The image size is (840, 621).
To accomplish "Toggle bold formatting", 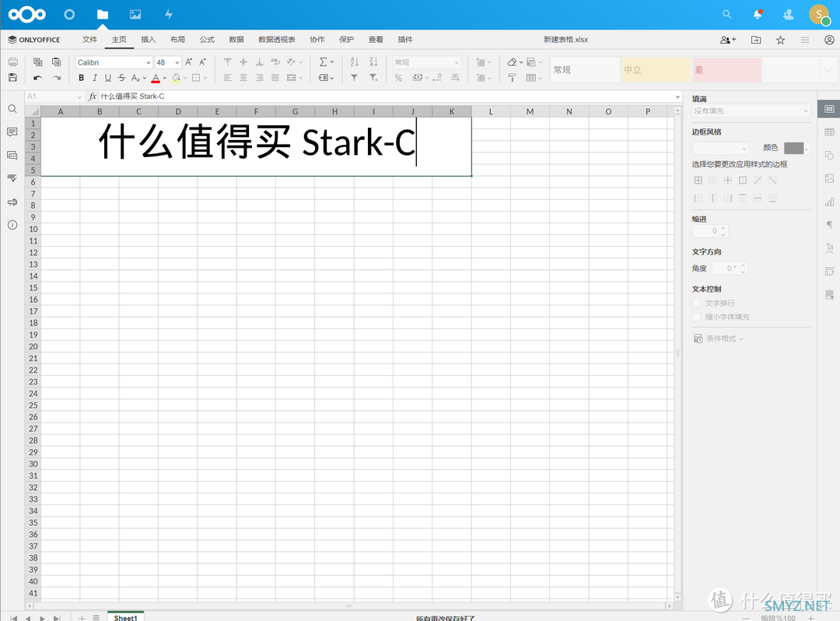I will pyautogui.click(x=81, y=78).
